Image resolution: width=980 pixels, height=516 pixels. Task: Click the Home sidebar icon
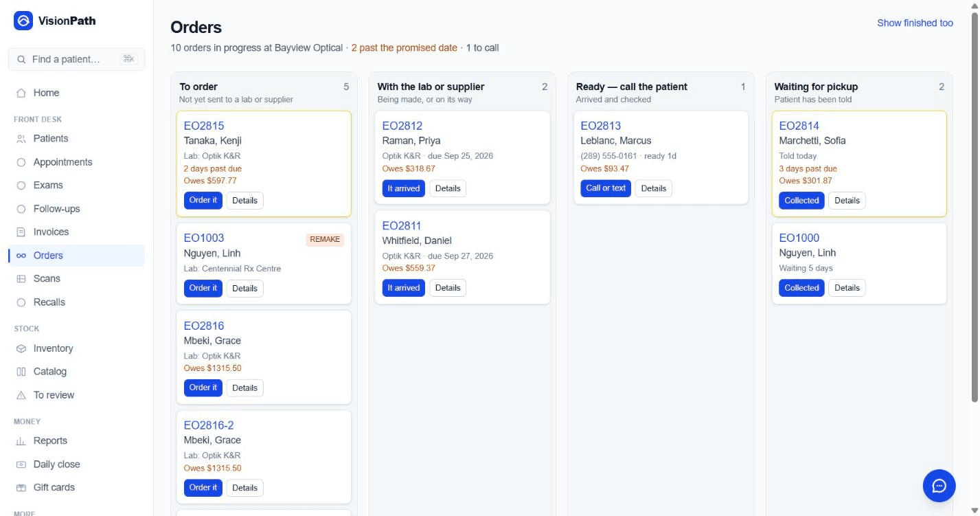pyautogui.click(x=21, y=93)
